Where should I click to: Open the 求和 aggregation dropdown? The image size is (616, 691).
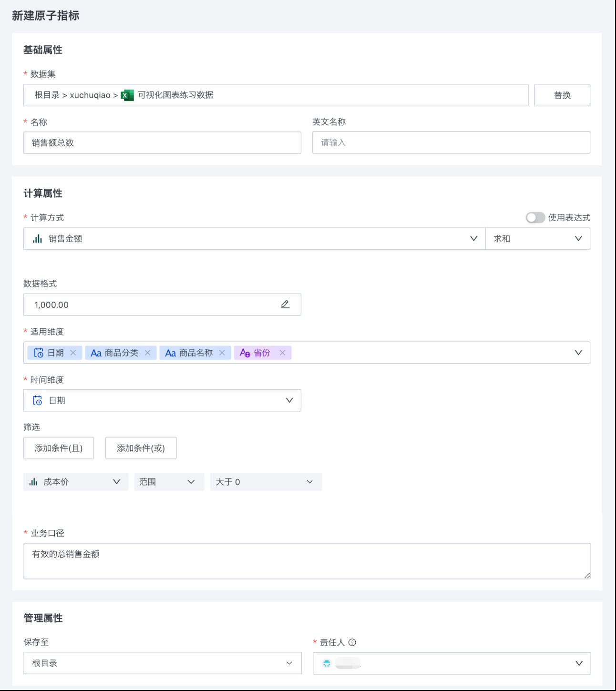[x=537, y=239]
